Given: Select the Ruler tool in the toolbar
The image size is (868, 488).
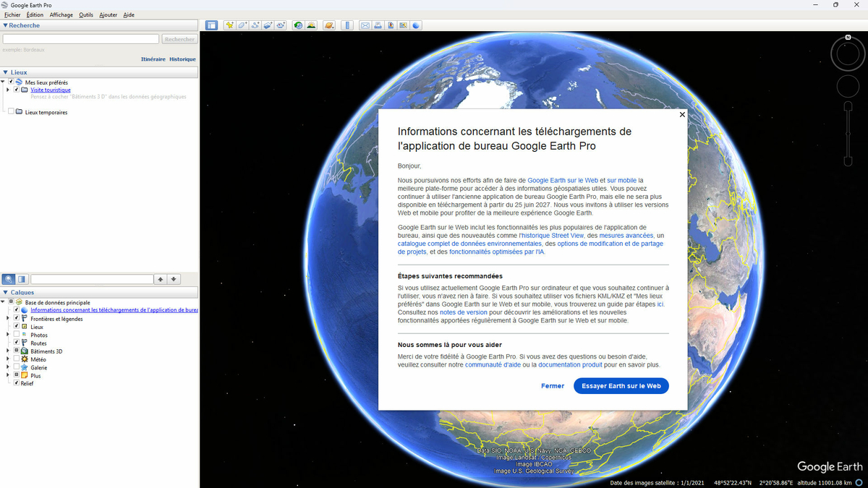Looking at the screenshot, I should click(x=347, y=25).
